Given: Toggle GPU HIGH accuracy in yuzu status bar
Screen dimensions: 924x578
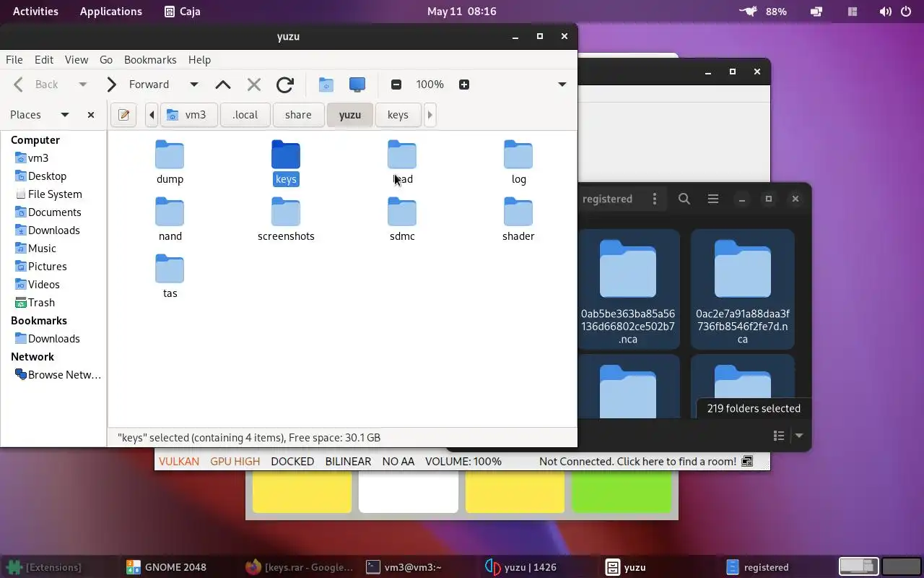Looking at the screenshot, I should [235, 462].
